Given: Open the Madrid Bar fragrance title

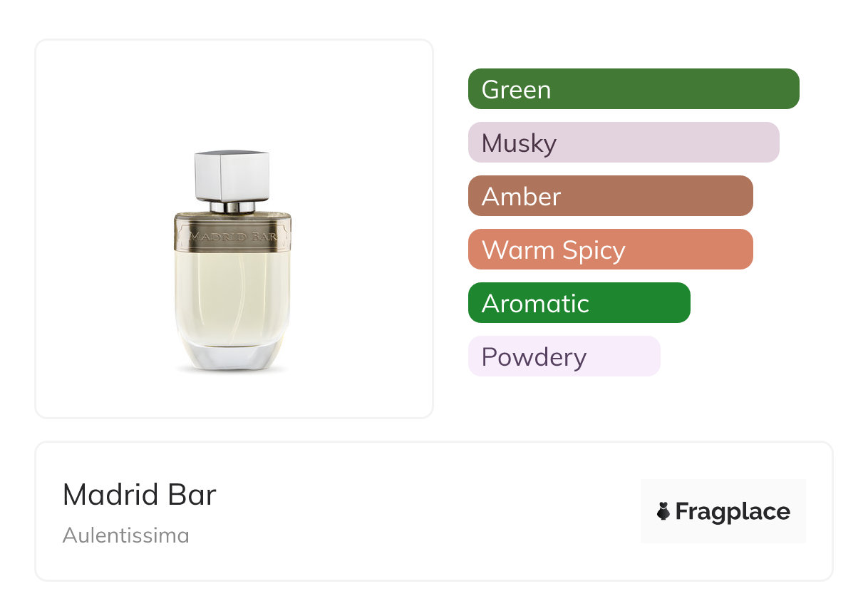Looking at the screenshot, I should [x=140, y=495].
